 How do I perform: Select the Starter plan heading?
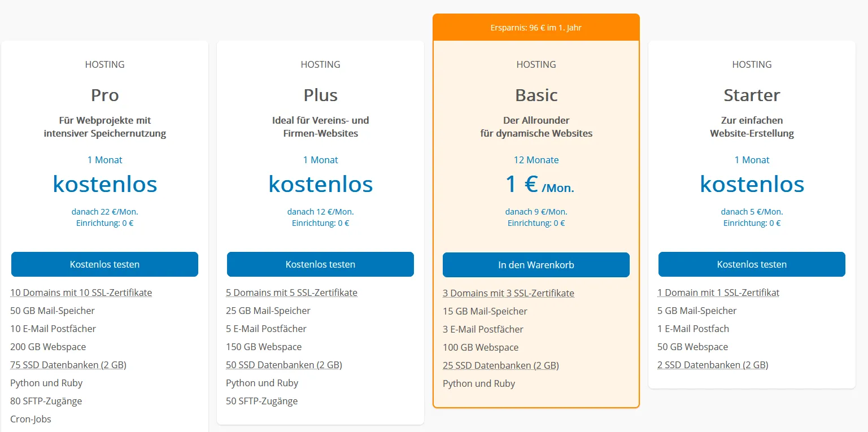click(x=752, y=95)
